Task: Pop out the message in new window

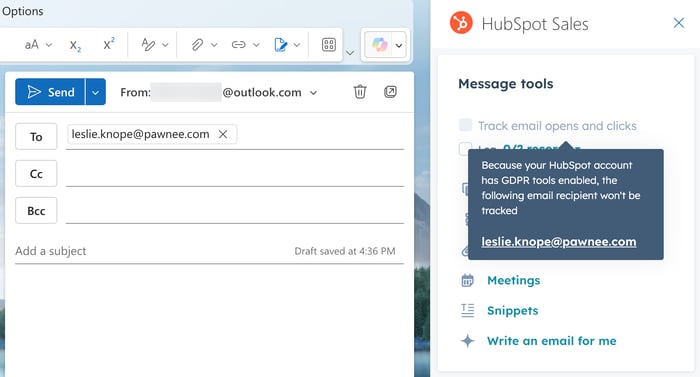Action: [x=390, y=92]
